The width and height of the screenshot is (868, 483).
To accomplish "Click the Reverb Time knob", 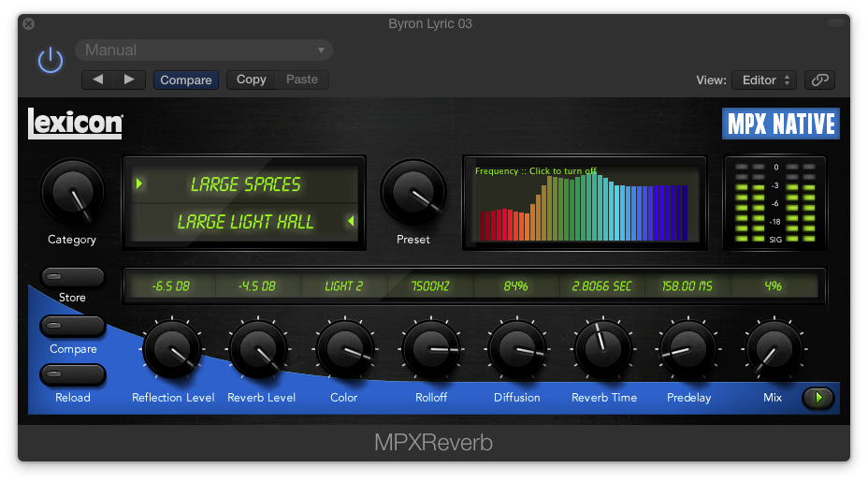I will [x=603, y=349].
